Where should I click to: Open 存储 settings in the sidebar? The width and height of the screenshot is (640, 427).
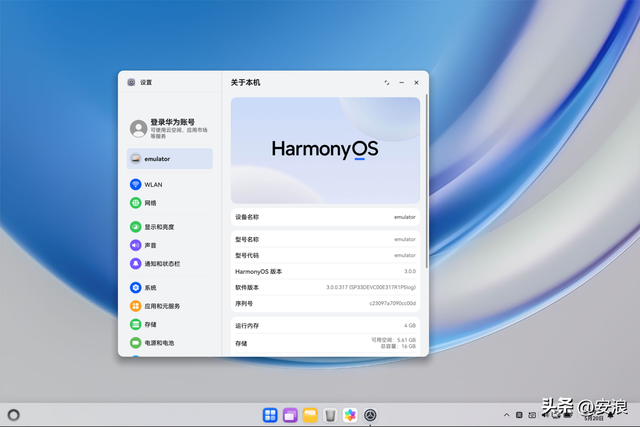coord(169,325)
